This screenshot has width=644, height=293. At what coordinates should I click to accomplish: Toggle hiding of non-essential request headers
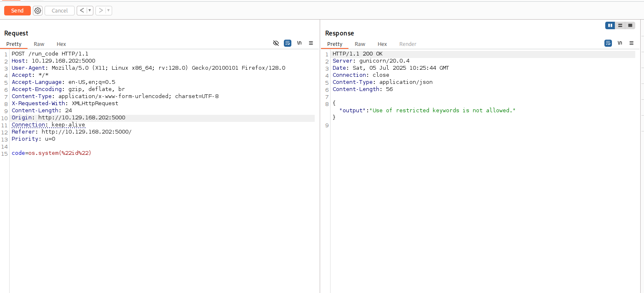[276, 43]
